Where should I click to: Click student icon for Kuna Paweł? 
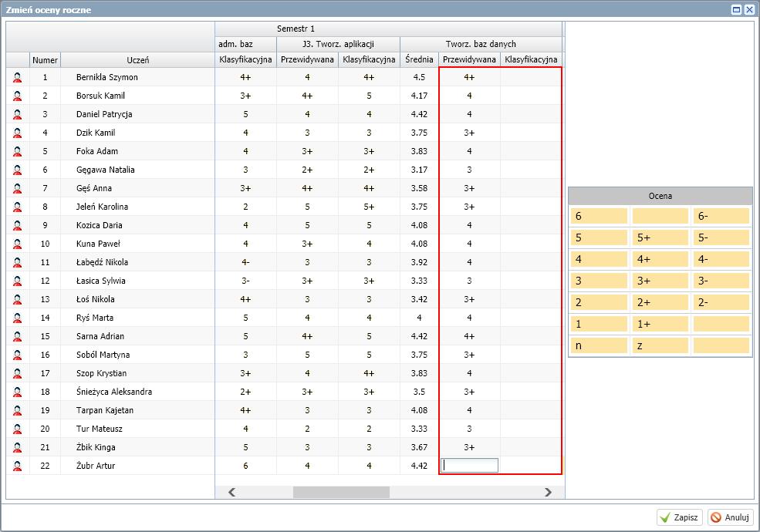18,244
